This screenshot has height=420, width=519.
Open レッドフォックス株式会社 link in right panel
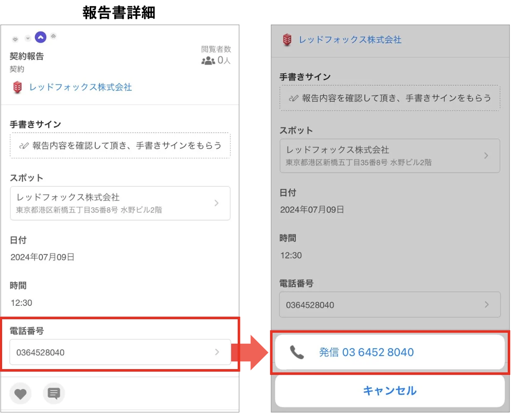pyautogui.click(x=350, y=40)
